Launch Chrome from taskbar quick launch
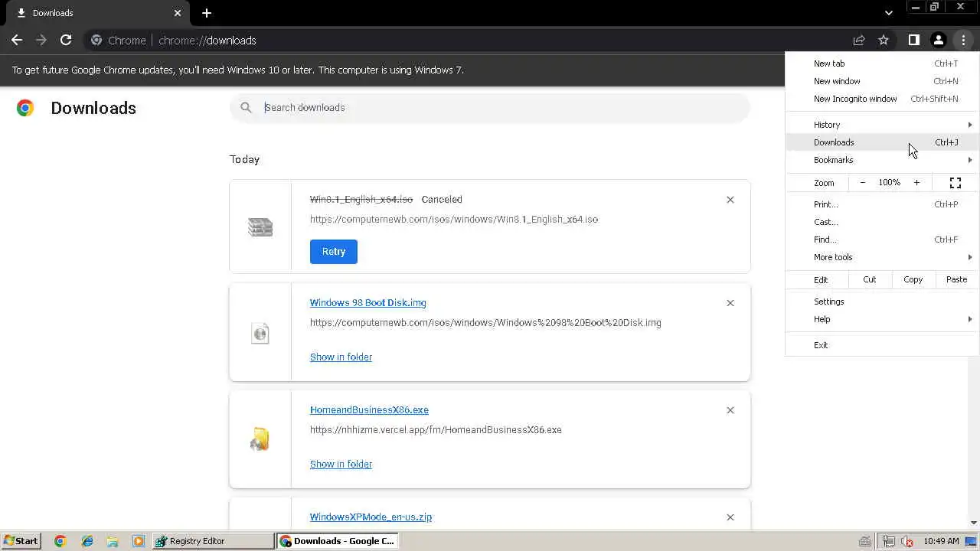The width and height of the screenshot is (980, 551). click(x=60, y=541)
